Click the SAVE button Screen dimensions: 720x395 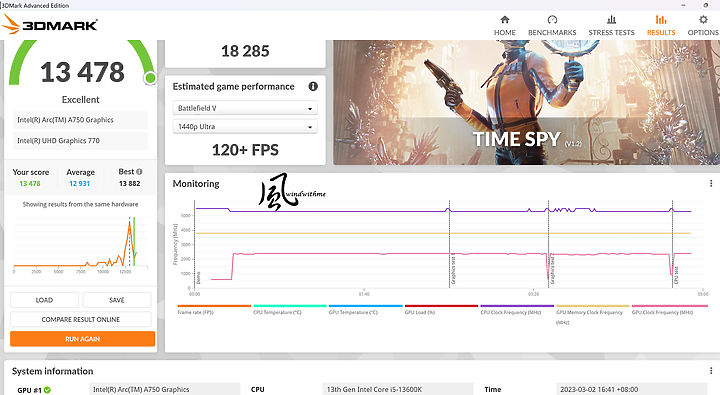pyautogui.click(x=117, y=300)
